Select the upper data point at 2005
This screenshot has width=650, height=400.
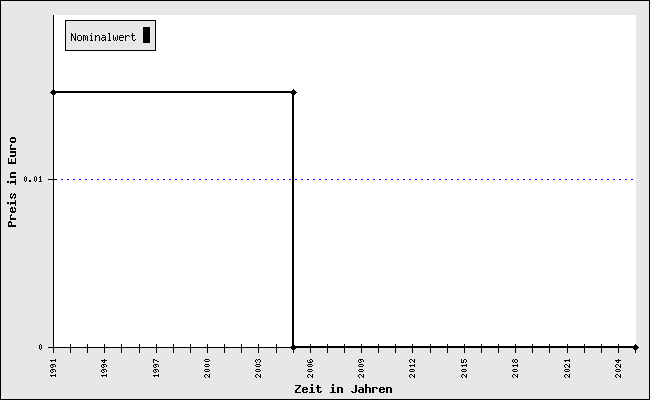(x=293, y=92)
